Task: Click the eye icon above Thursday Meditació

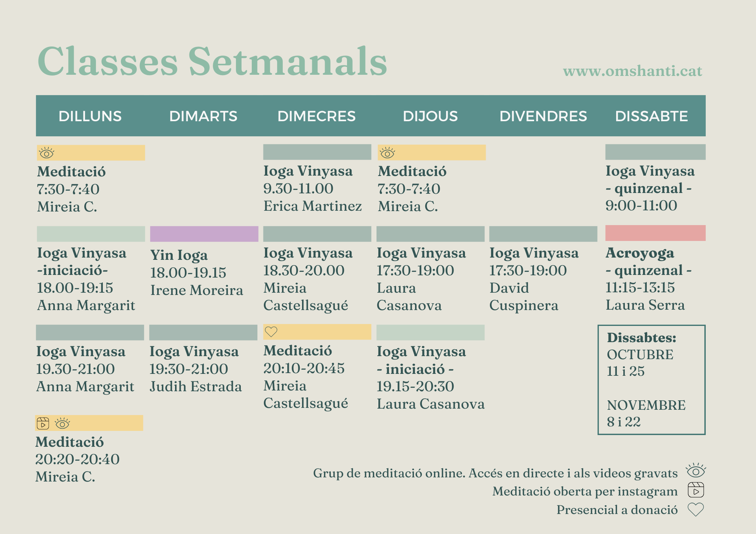Action: tap(387, 153)
